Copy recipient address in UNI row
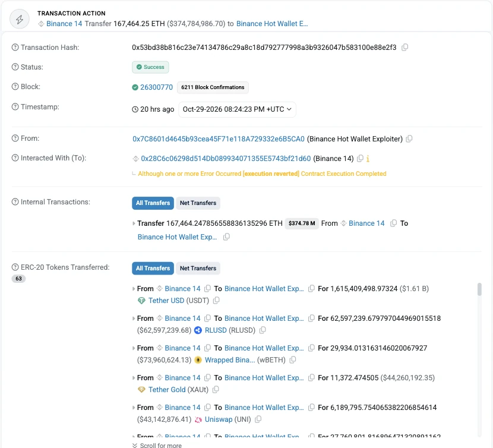Image resolution: width=493 pixels, height=448 pixels. (311, 408)
